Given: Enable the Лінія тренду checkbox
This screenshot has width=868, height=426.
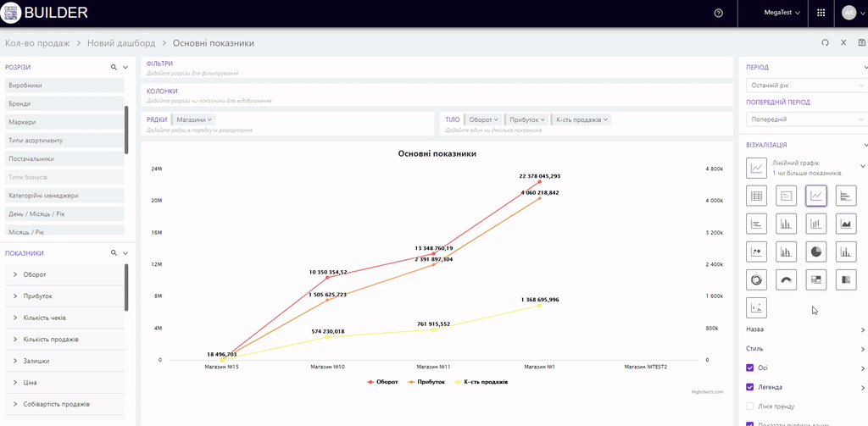Looking at the screenshot, I should point(750,407).
